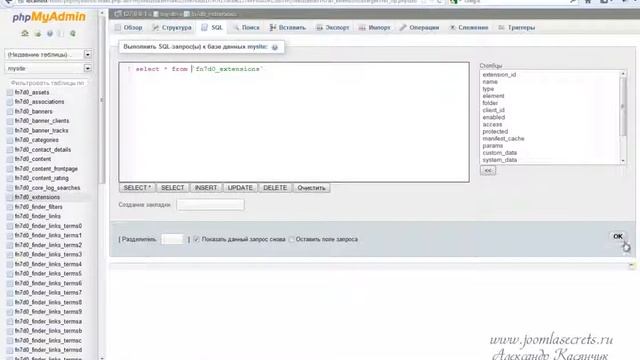Collapse the navigation panel with the side arrow
Viewport: 640px width, 360px height.
click(102, 100)
